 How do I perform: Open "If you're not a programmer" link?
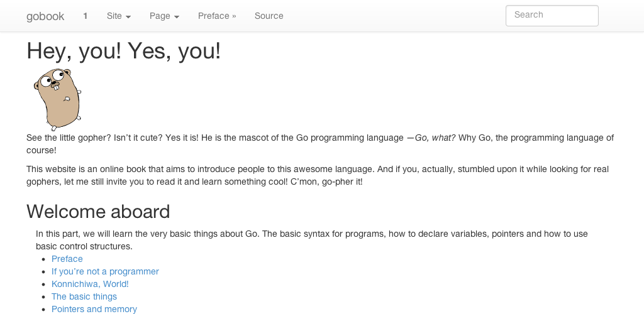[105, 271]
